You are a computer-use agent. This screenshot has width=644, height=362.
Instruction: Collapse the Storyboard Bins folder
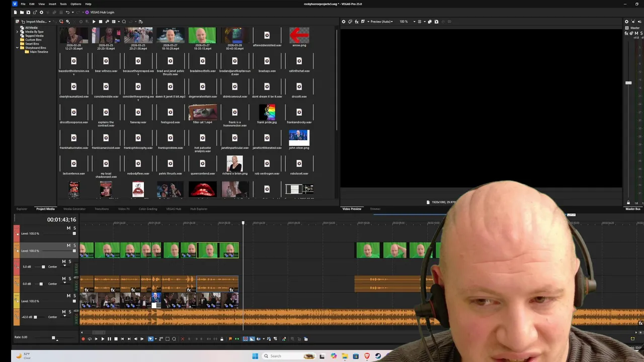click(x=18, y=48)
